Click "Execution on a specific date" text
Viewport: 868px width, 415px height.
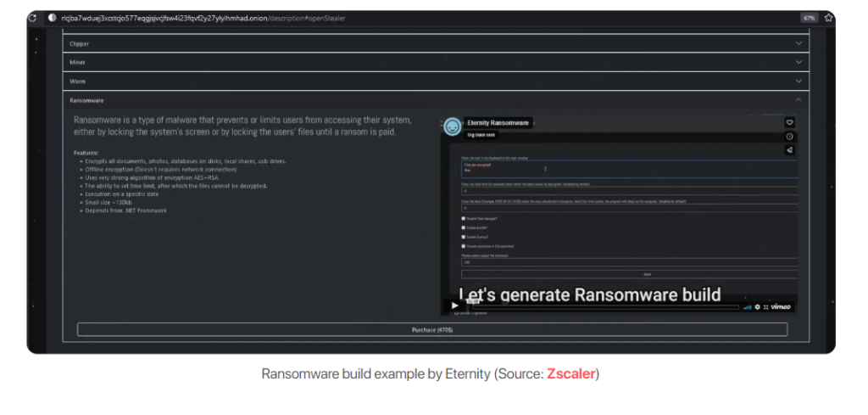pos(122,194)
